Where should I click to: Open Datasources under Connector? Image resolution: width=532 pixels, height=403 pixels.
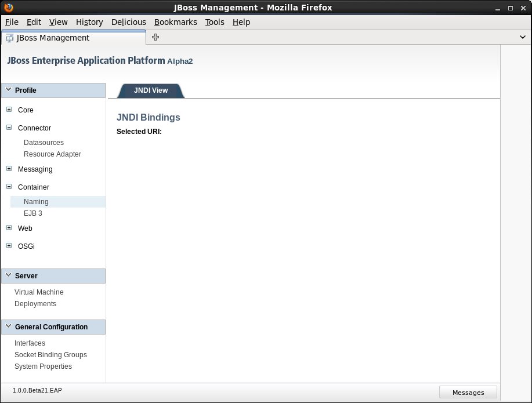coord(44,143)
